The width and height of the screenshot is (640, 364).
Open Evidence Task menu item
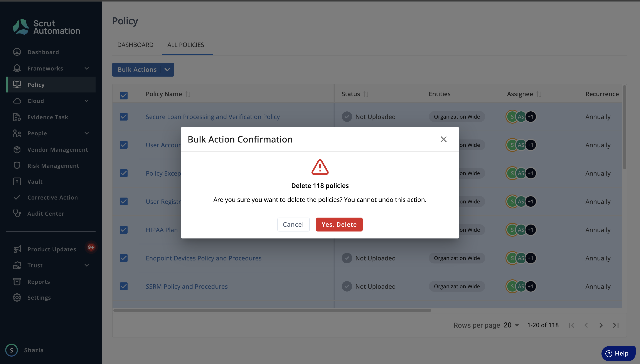click(51, 117)
